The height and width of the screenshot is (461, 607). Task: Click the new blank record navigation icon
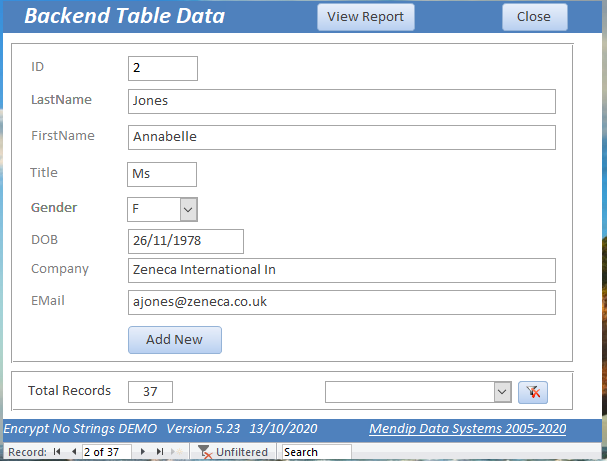point(177,451)
